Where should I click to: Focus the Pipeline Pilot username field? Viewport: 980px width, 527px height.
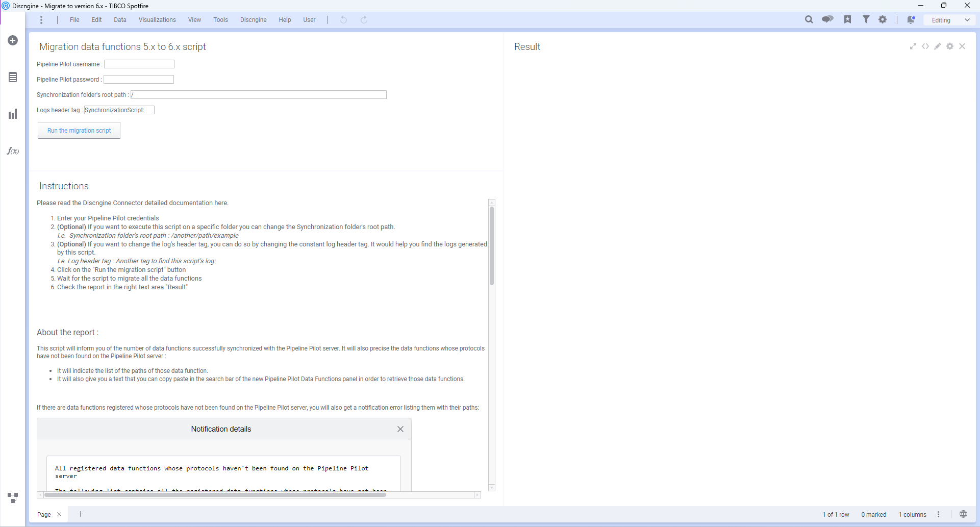pyautogui.click(x=139, y=64)
